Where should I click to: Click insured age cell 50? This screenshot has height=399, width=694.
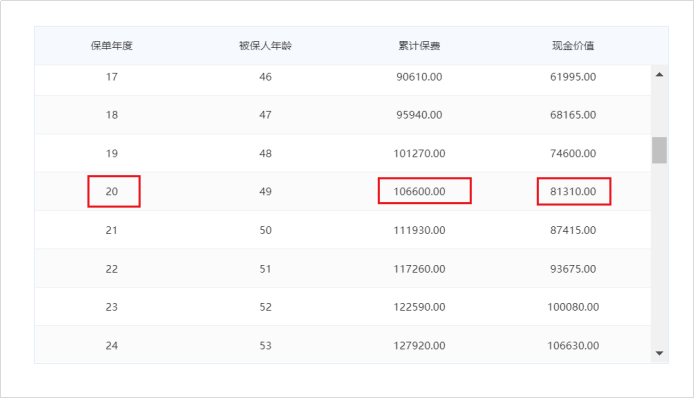coord(266,230)
